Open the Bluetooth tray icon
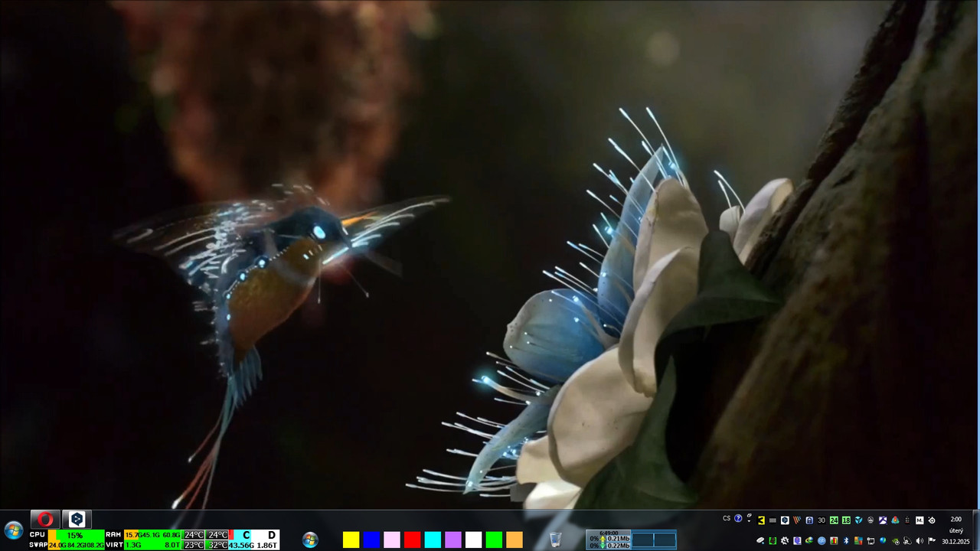 click(846, 541)
